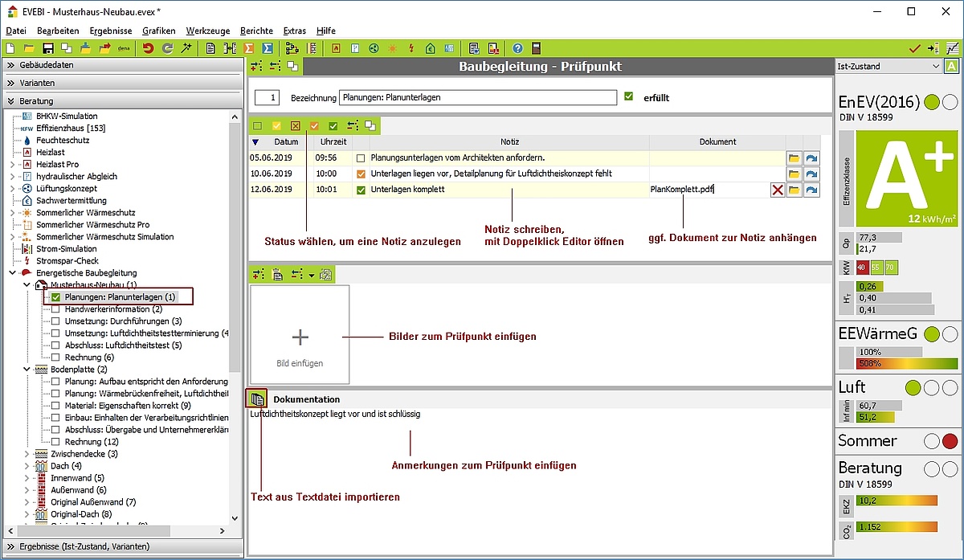Browse document folder for 12.06.2019 note
The image size is (964, 560).
(794, 190)
